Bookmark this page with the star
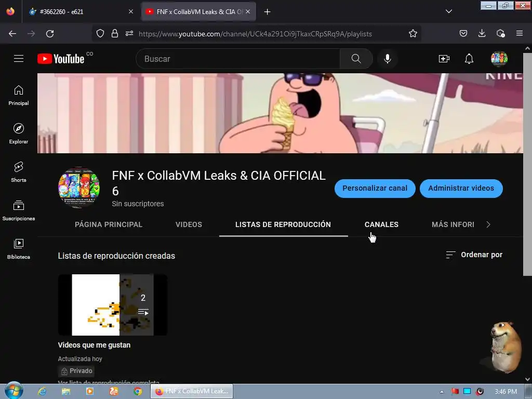The width and height of the screenshot is (532, 399). (x=413, y=33)
